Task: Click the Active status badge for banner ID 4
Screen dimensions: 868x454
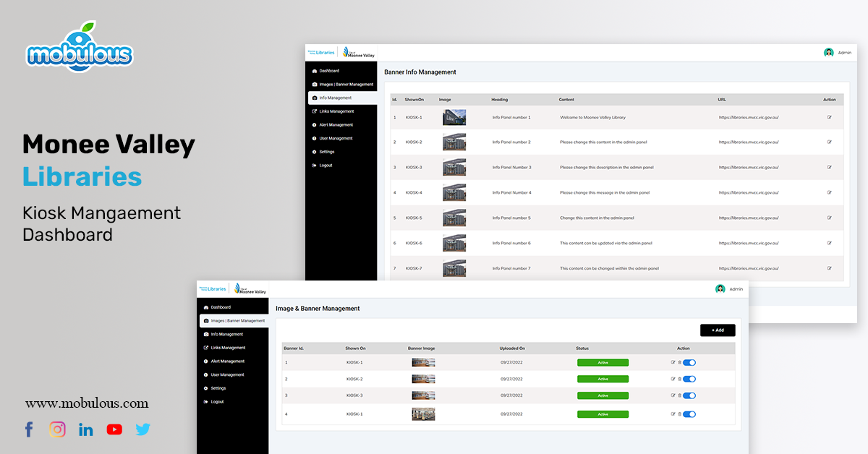Action: (603, 414)
